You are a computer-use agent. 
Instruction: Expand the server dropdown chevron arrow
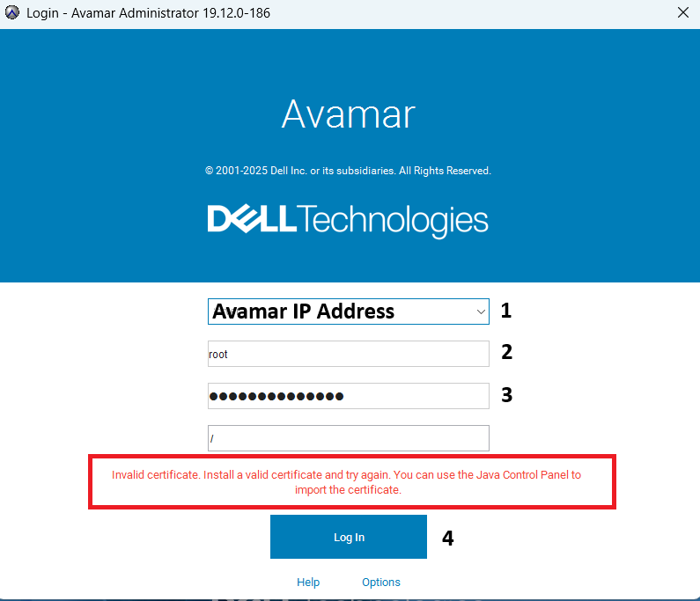pyautogui.click(x=481, y=311)
